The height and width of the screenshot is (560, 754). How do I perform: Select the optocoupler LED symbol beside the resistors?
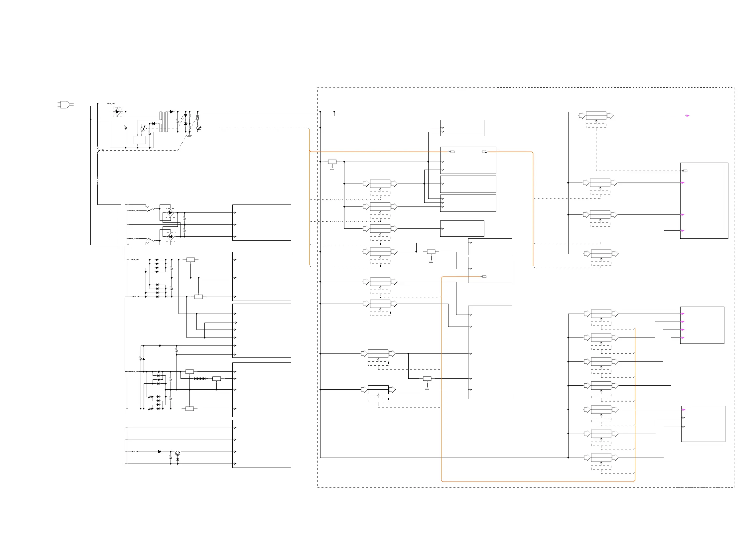click(x=186, y=116)
